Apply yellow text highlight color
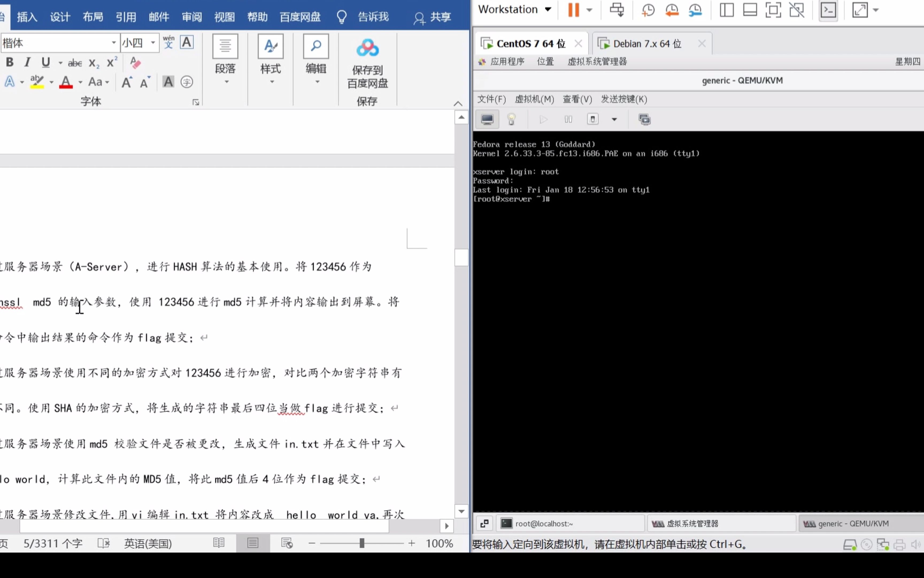The image size is (924, 578). (x=37, y=81)
